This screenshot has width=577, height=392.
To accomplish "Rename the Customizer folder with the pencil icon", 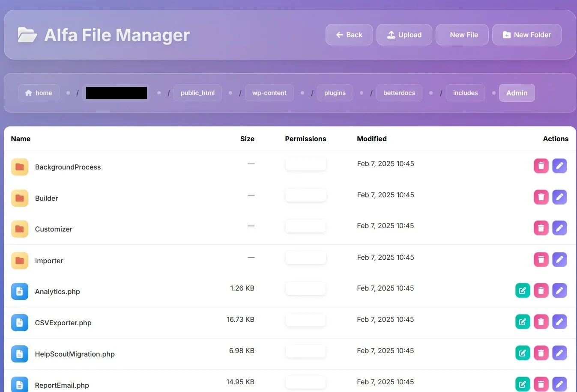I will coord(559,228).
